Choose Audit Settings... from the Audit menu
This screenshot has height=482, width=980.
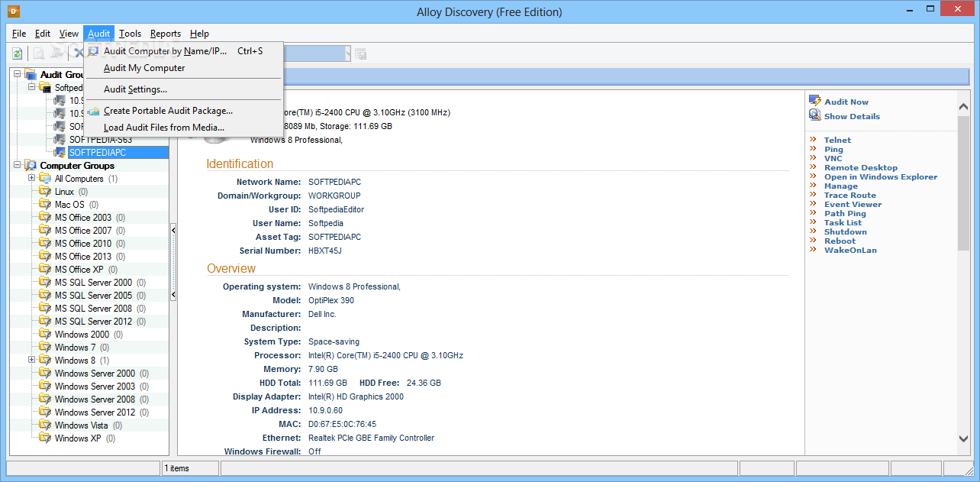[184, 89]
